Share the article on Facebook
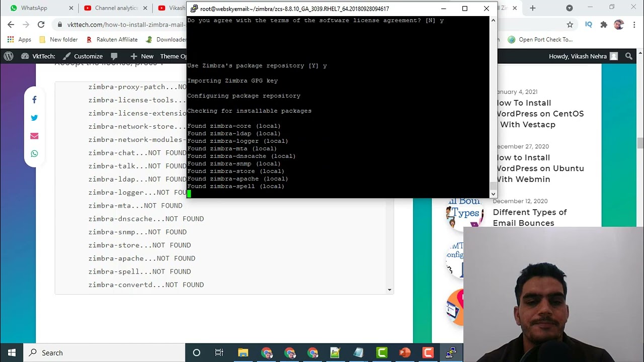644x362 pixels. (x=34, y=100)
